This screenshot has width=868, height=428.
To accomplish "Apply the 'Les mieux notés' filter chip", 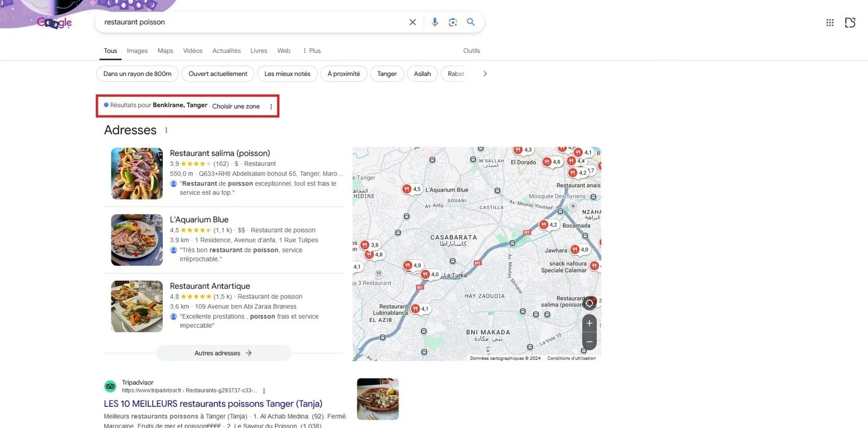I will click(287, 74).
